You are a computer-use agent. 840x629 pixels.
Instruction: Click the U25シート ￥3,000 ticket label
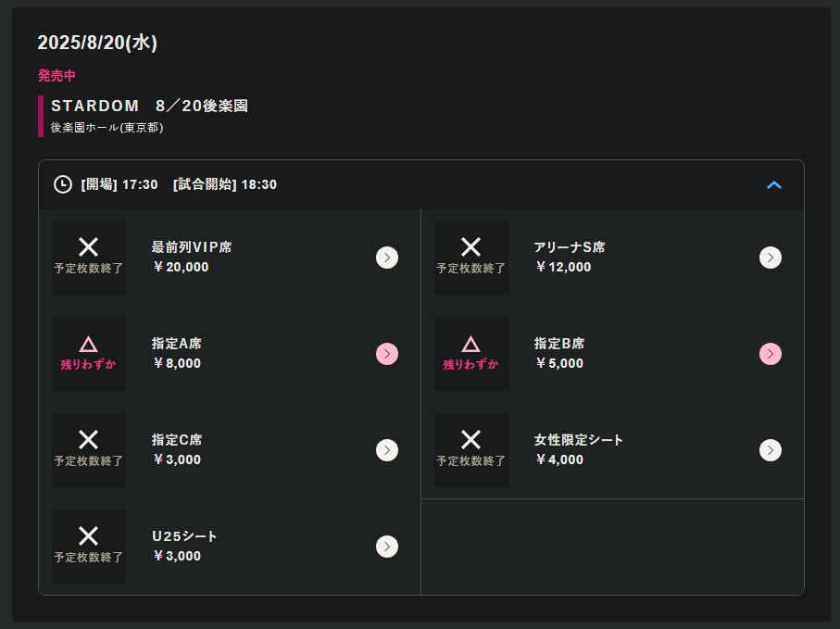click(184, 547)
